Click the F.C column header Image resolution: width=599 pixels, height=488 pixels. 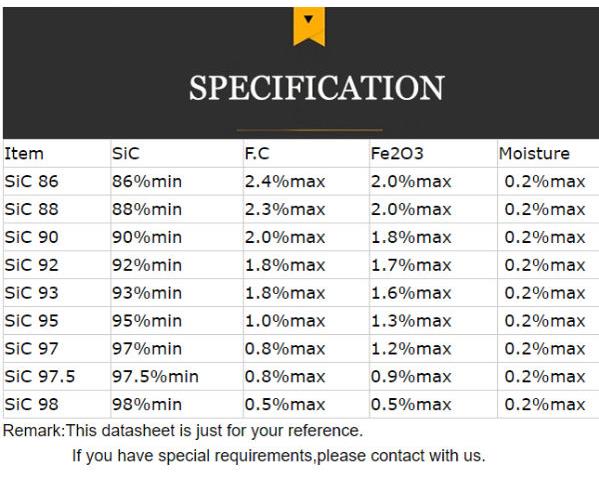257,154
